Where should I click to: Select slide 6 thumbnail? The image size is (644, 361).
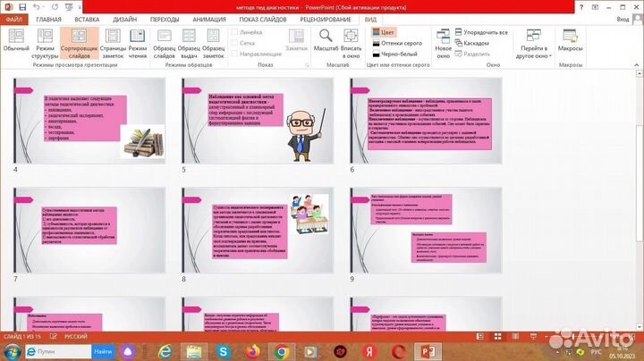[426, 121]
